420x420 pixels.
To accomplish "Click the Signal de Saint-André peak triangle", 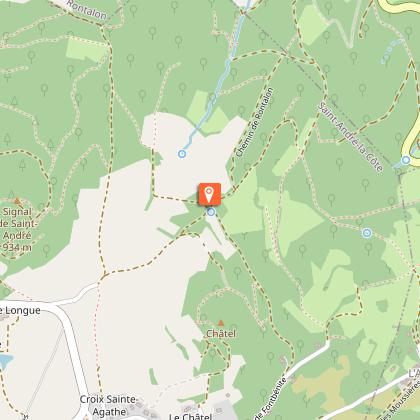I will [17, 201].
